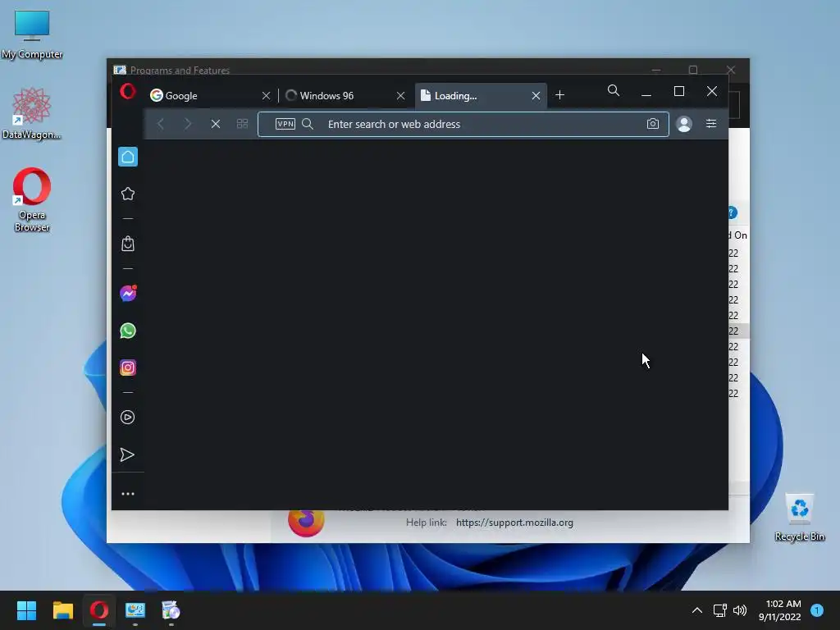Close the Loading... tab
This screenshot has width=840, height=630.
(536, 95)
